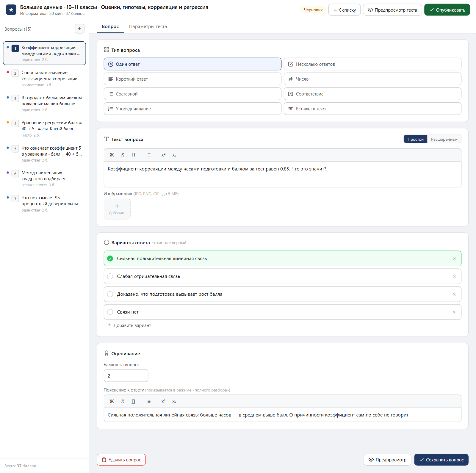Switch the editor to 'Простой' mode
This screenshot has height=473, width=476.
pos(416,139)
